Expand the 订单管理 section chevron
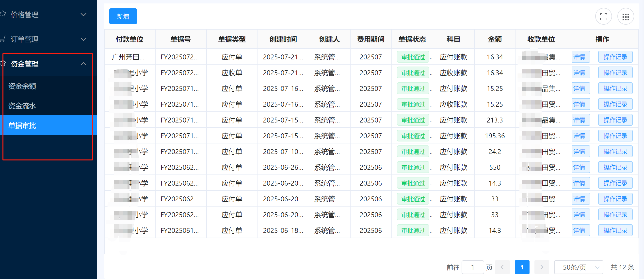This screenshot has width=644, height=279. (83, 39)
